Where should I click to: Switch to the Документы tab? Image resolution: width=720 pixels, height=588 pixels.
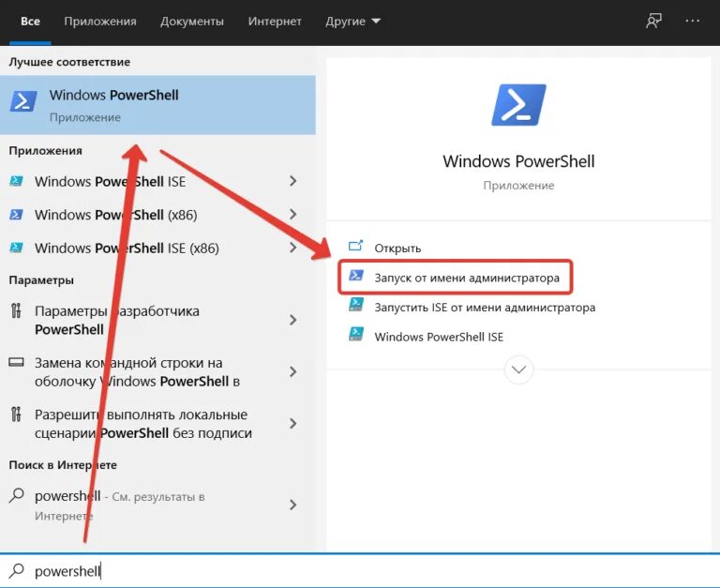coord(192,22)
